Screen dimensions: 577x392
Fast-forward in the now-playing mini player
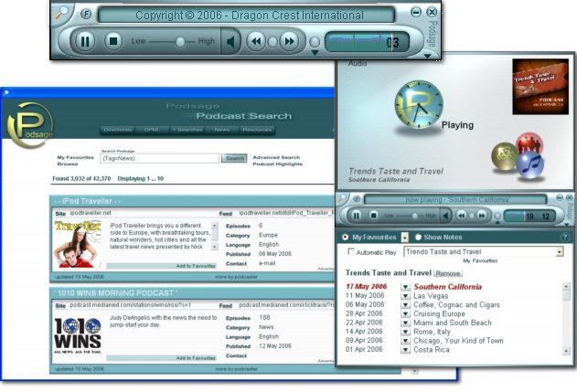[482, 216]
